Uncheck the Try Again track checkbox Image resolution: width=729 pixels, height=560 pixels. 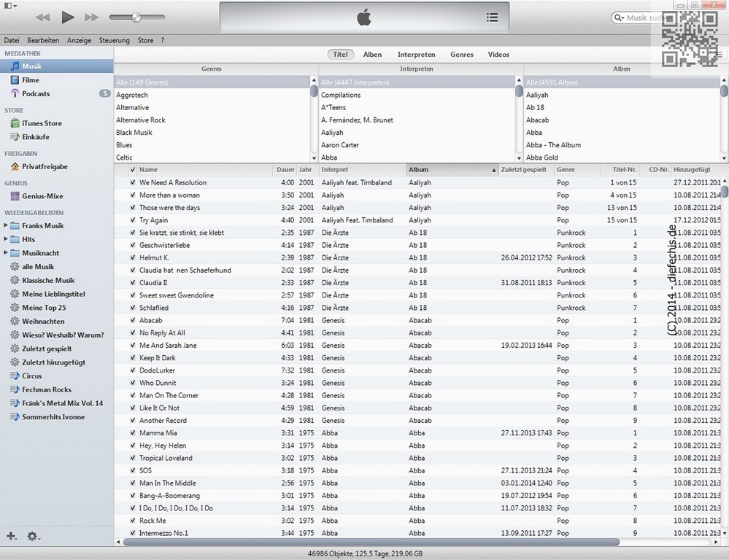[x=133, y=220]
